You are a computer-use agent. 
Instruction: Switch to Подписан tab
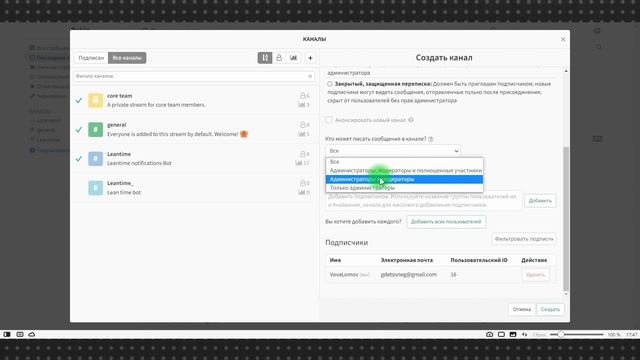91,58
